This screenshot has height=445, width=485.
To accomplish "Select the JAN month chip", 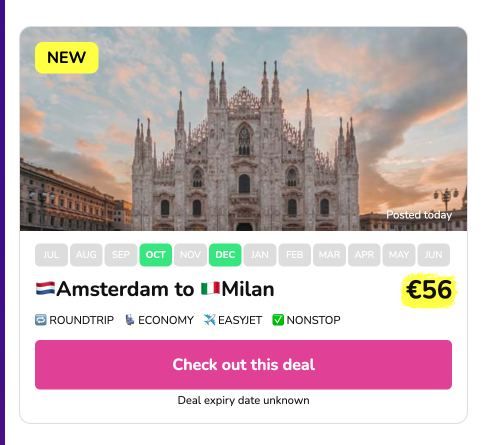I will 260,255.
